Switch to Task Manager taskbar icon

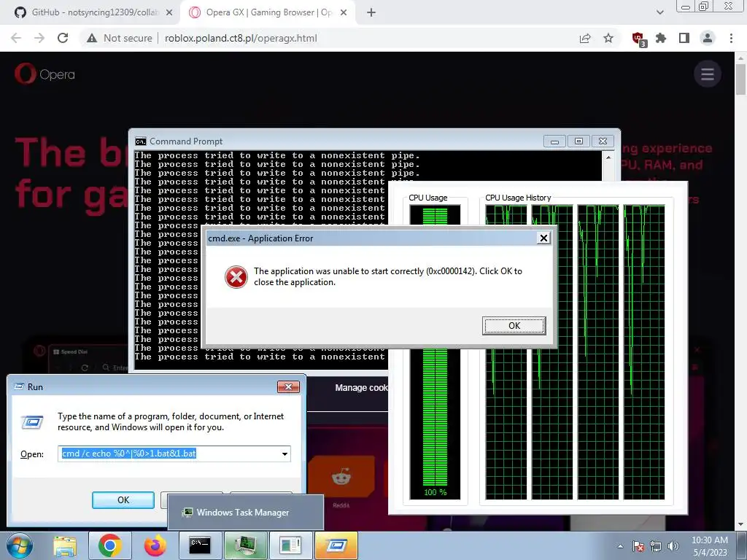click(246, 545)
